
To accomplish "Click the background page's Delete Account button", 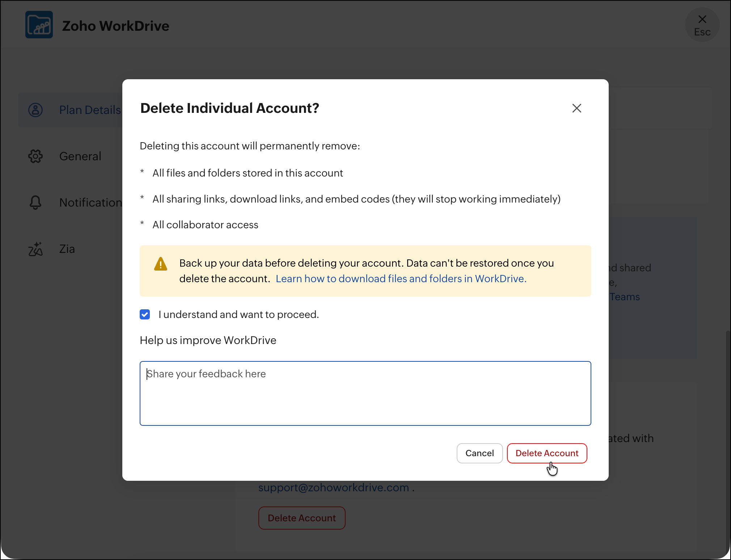I will 301,518.
